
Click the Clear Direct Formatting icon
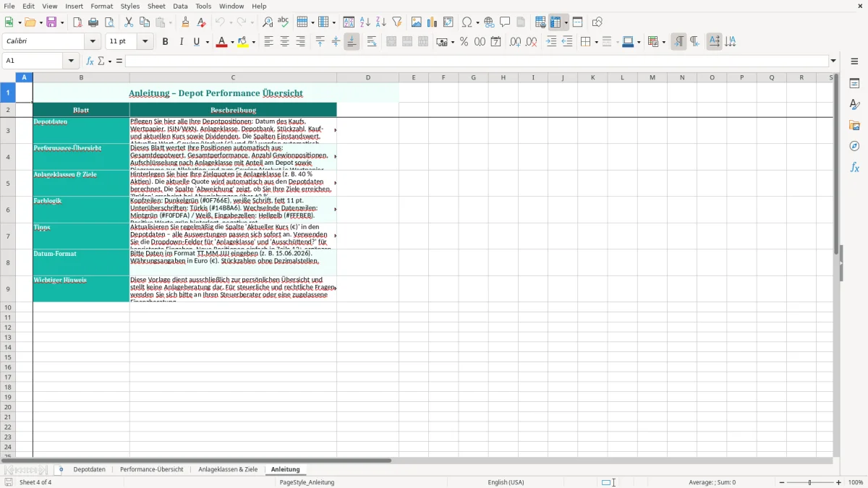point(202,22)
